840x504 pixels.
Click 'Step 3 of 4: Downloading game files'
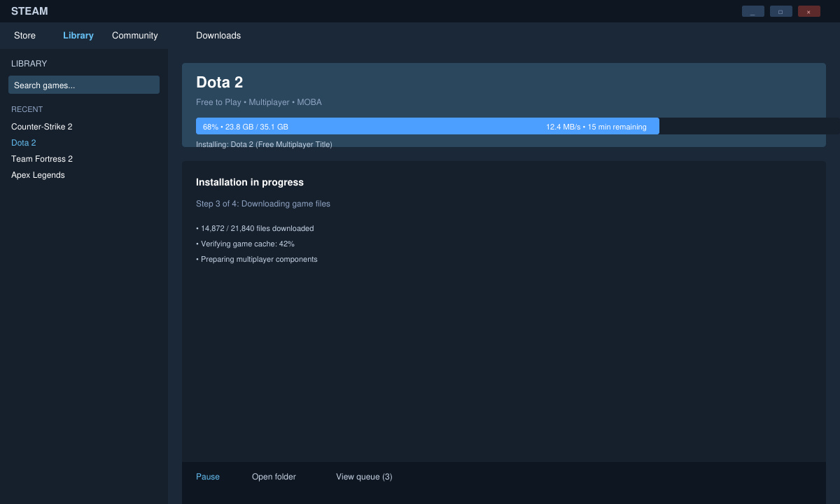tap(263, 204)
